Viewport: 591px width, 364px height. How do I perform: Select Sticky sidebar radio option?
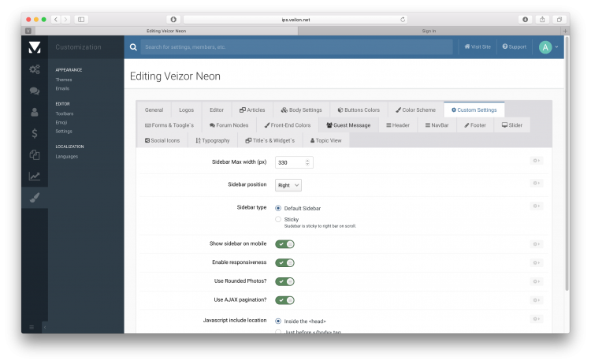pyautogui.click(x=278, y=219)
